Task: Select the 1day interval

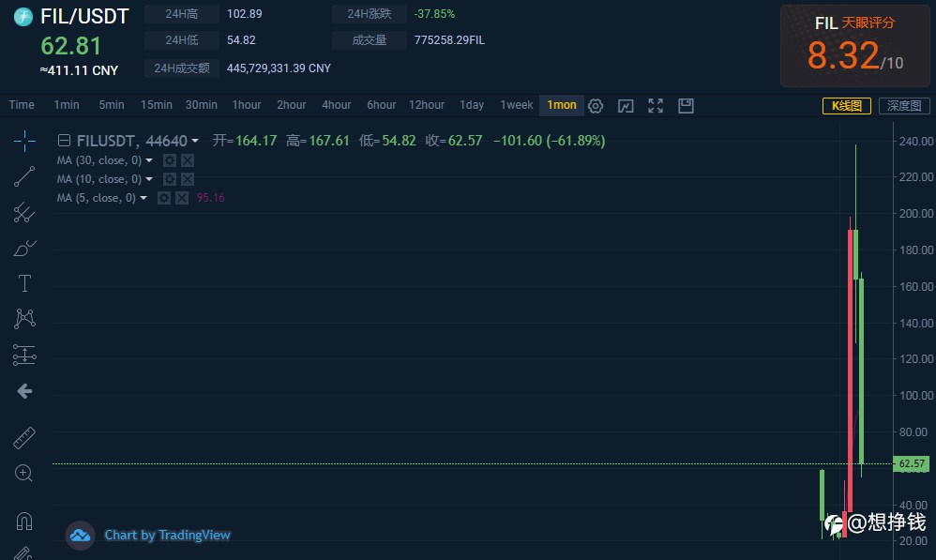Action: click(472, 105)
